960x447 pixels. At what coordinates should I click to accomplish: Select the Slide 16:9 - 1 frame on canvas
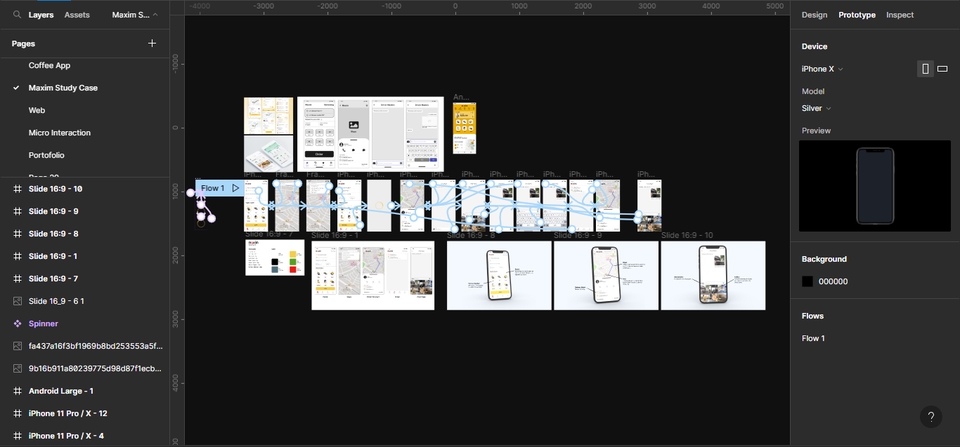[x=373, y=275]
